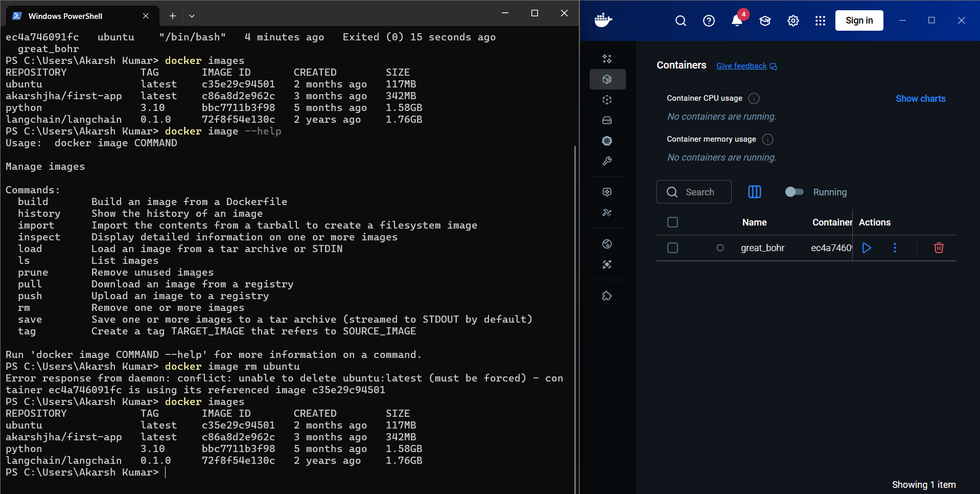Open Extensions via the puzzle piece icon

click(607, 295)
